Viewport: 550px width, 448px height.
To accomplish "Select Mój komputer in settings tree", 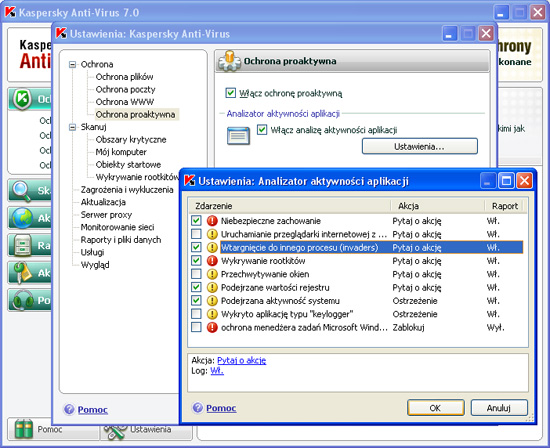I will (121, 152).
